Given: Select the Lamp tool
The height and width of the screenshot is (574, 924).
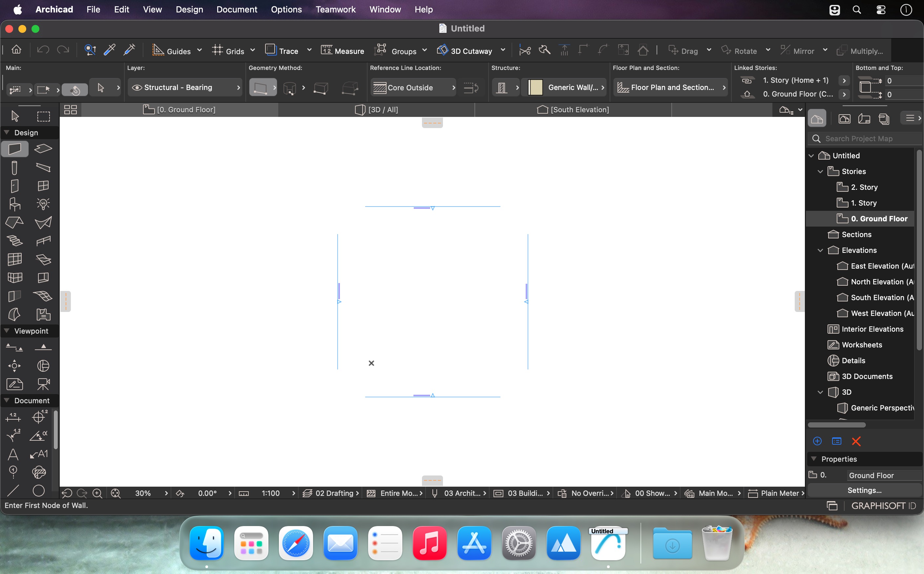Looking at the screenshot, I should [x=43, y=204].
